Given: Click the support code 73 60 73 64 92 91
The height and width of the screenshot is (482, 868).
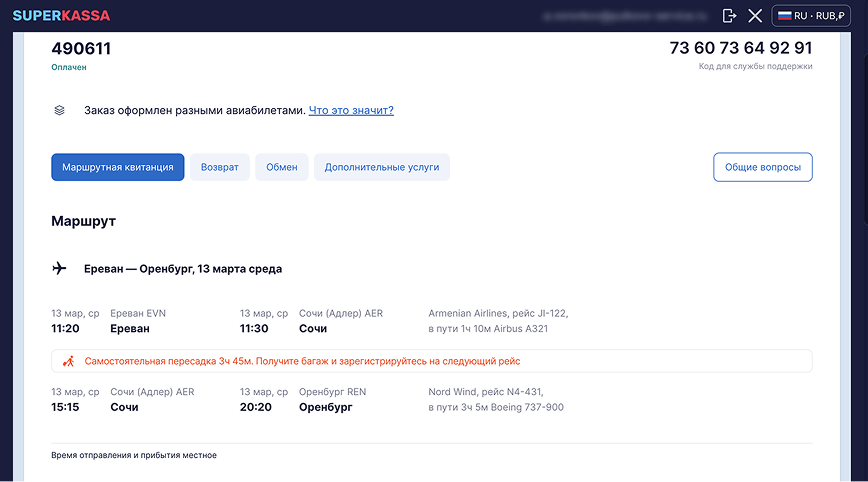Looking at the screenshot, I should point(741,48).
